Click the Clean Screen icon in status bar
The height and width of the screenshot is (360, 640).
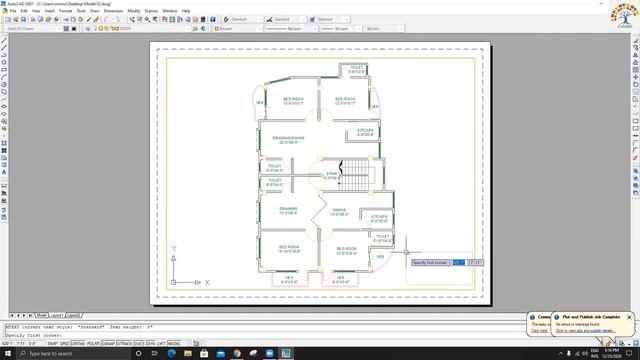click(636, 344)
